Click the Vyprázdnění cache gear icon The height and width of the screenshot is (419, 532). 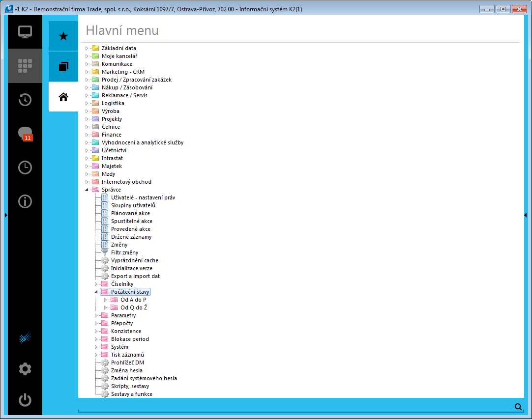[105, 260]
